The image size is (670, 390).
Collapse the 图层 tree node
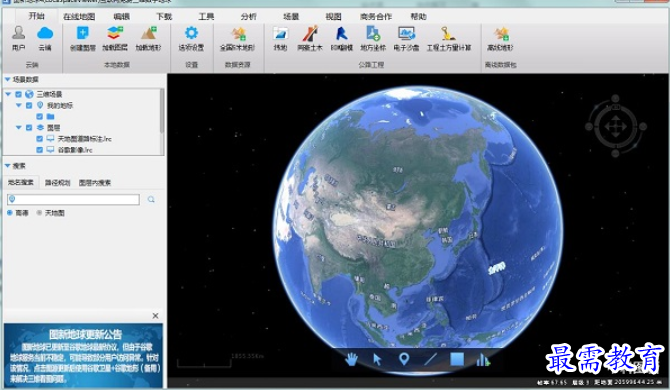coord(19,127)
